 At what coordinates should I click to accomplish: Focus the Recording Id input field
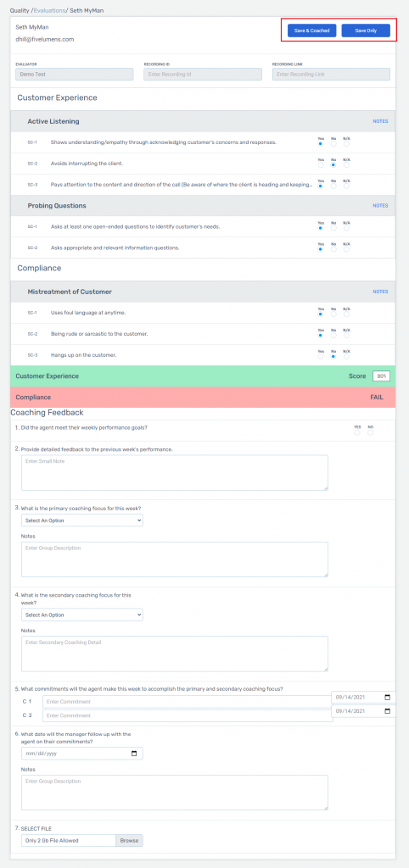pos(202,75)
